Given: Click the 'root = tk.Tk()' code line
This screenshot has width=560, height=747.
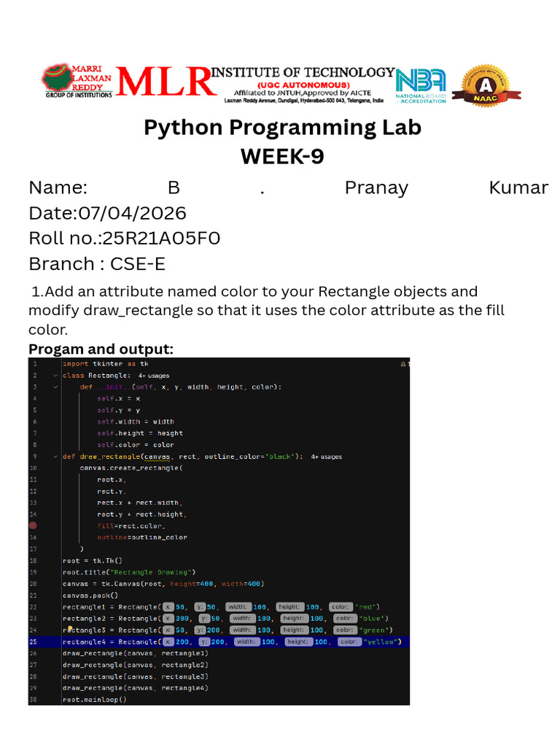Looking at the screenshot, I should 93,561.
